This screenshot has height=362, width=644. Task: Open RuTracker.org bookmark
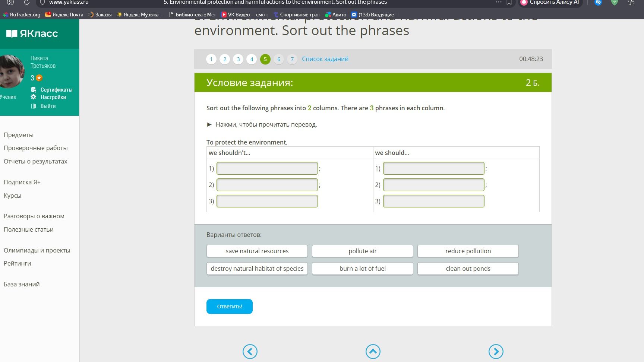(x=22, y=15)
